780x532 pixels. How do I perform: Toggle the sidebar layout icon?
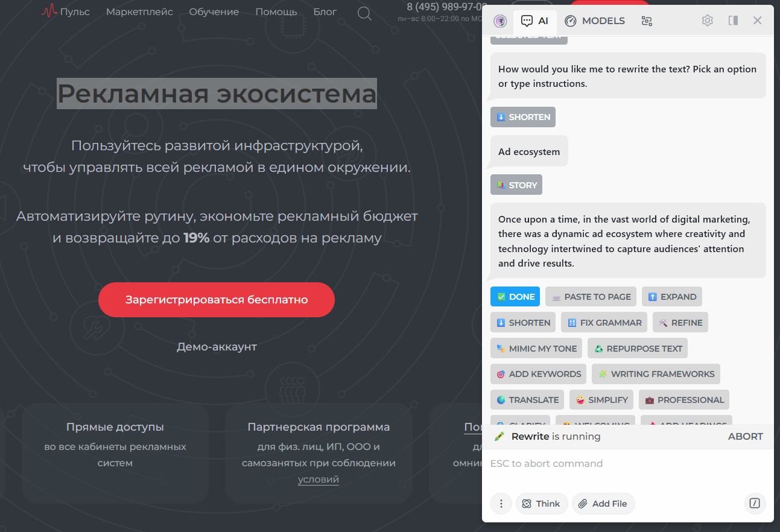click(733, 21)
